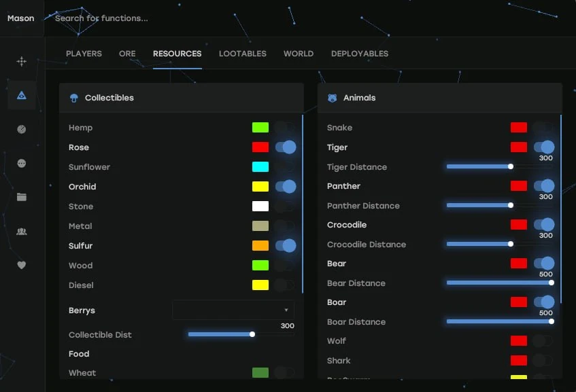
Task: Open the cyan Sunflower color swatch
Action: click(260, 166)
